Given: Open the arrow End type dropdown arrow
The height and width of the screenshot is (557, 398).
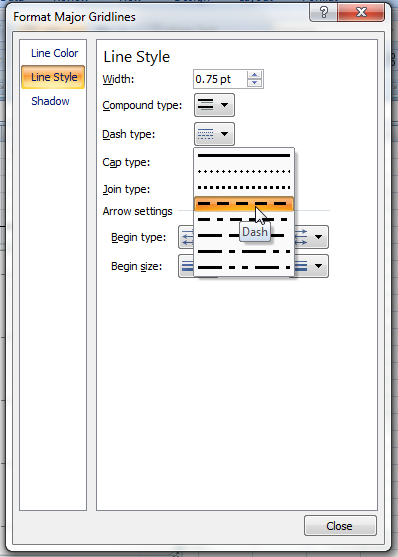Looking at the screenshot, I should [318, 237].
